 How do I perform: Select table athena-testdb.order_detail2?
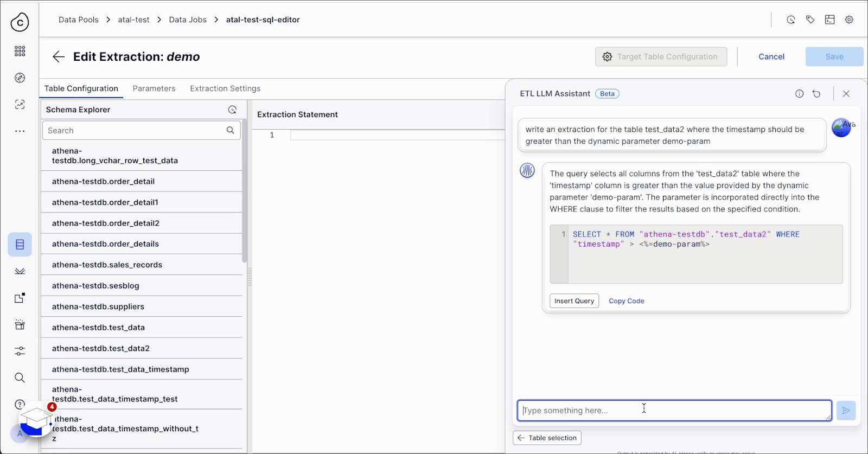[x=141, y=223]
